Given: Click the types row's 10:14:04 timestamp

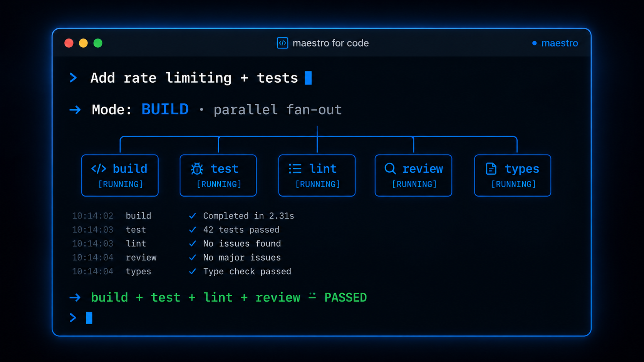Looking at the screenshot, I should pyautogui.click(x=92, y=271).
